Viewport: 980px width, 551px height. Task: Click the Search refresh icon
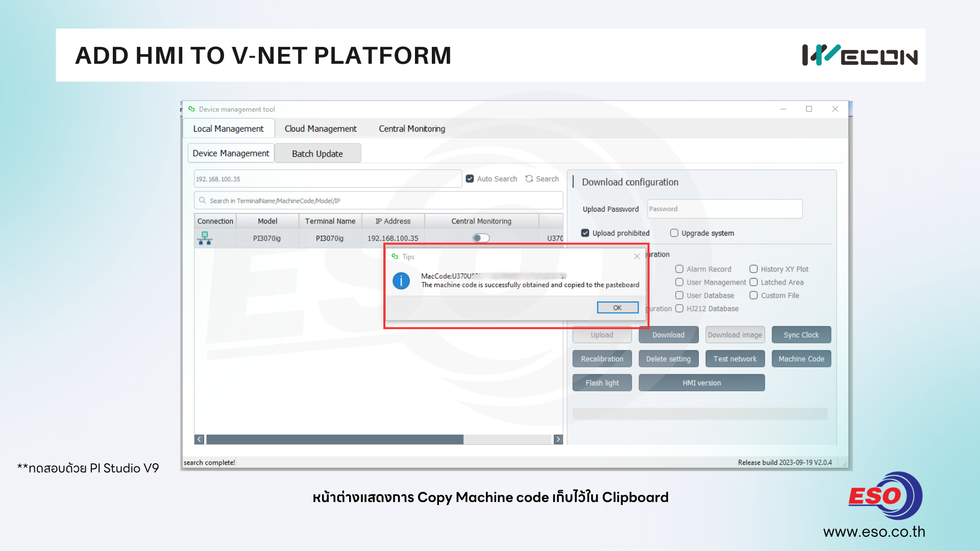(x=529, y=179)
